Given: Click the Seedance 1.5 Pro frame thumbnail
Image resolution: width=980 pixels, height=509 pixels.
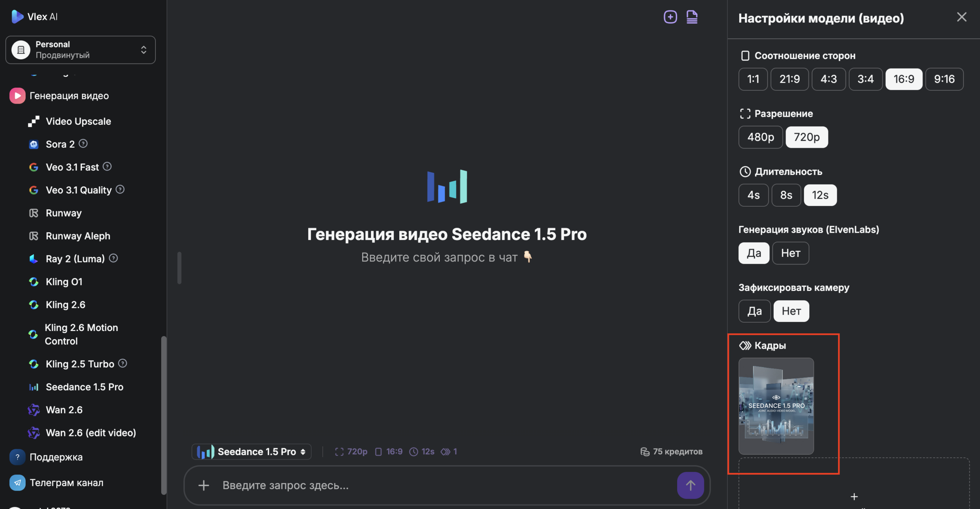Looking at the screenshot, I should click(776, 406).
